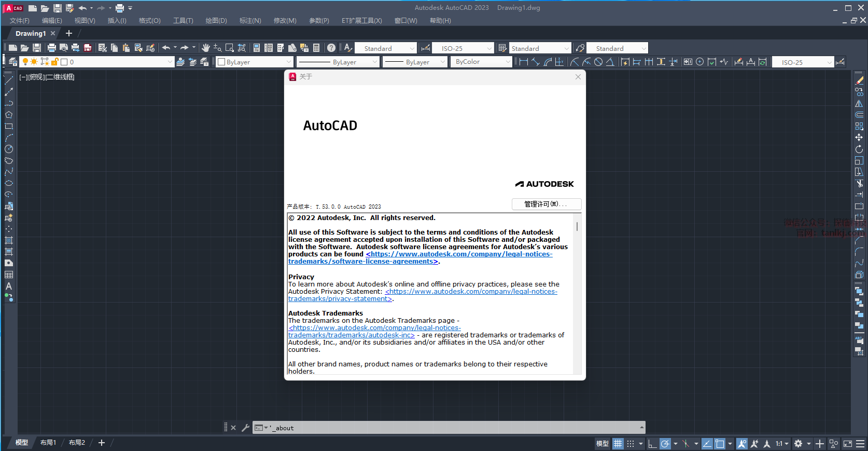Open the privacy statement link
Screen dimensions: 868x451
[x=423, y=295]
